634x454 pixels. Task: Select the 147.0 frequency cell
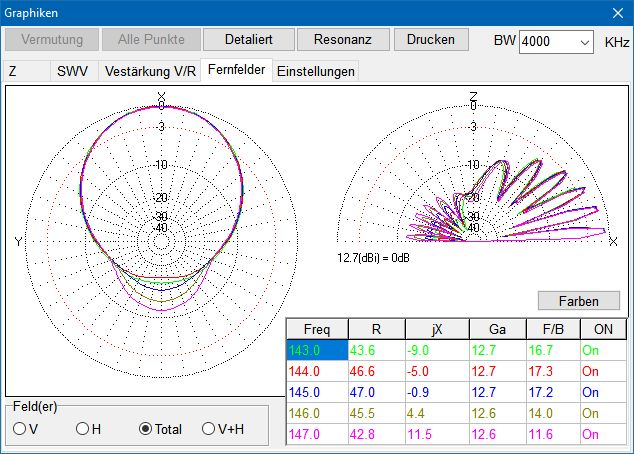[x=317, y=434]
